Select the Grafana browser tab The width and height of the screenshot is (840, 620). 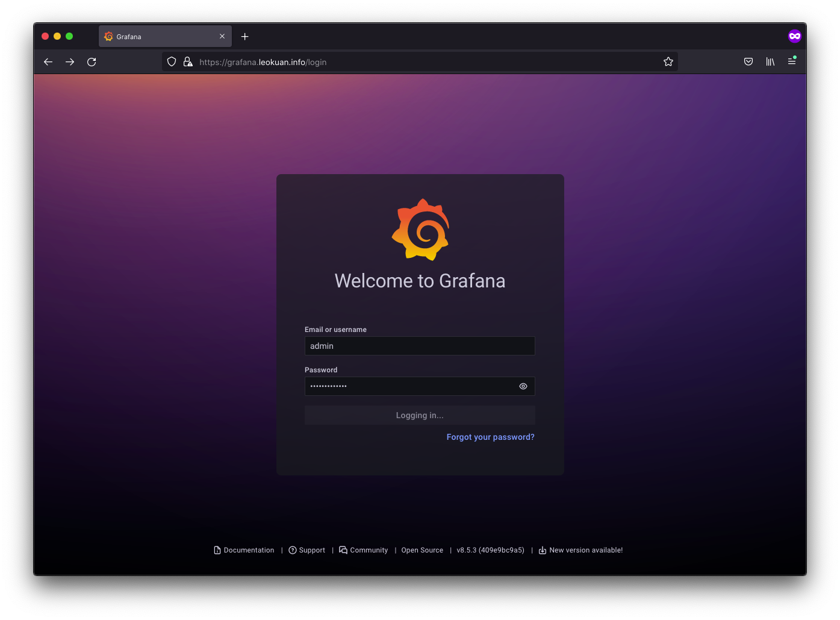pos(157,37)
